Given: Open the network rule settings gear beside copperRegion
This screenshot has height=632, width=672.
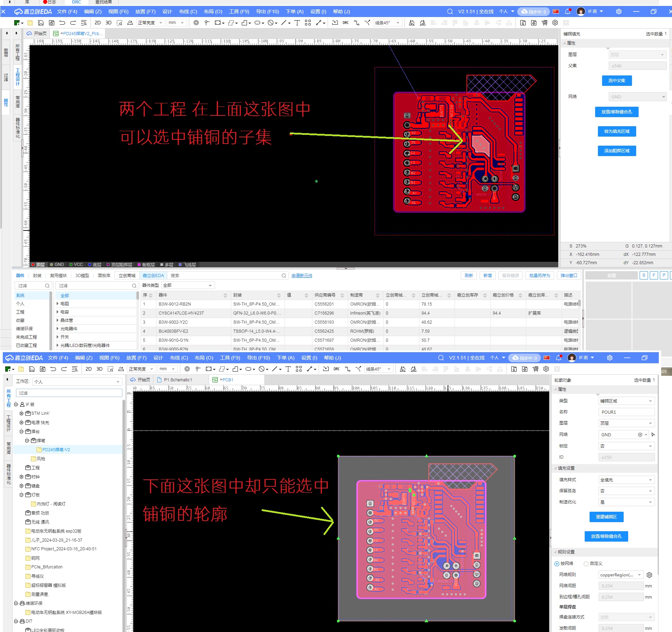Looking at the screenshot, I should point(649,575).
